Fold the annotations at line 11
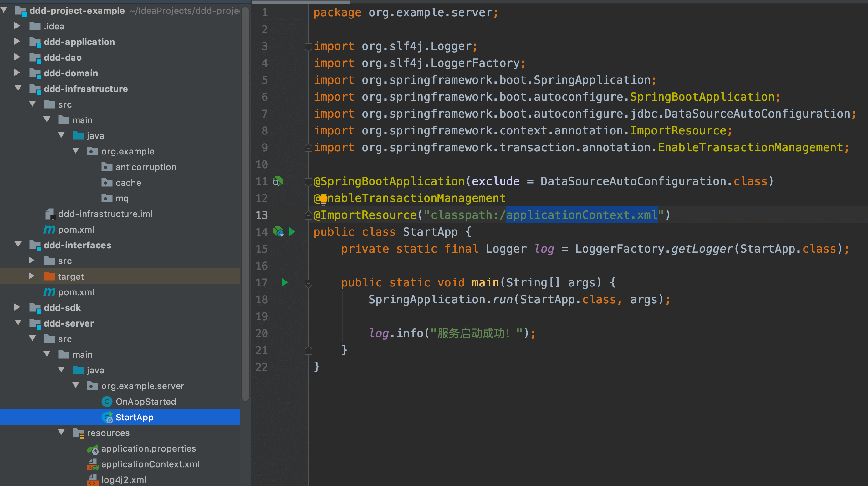868x486 pixels. click(308, 182)
